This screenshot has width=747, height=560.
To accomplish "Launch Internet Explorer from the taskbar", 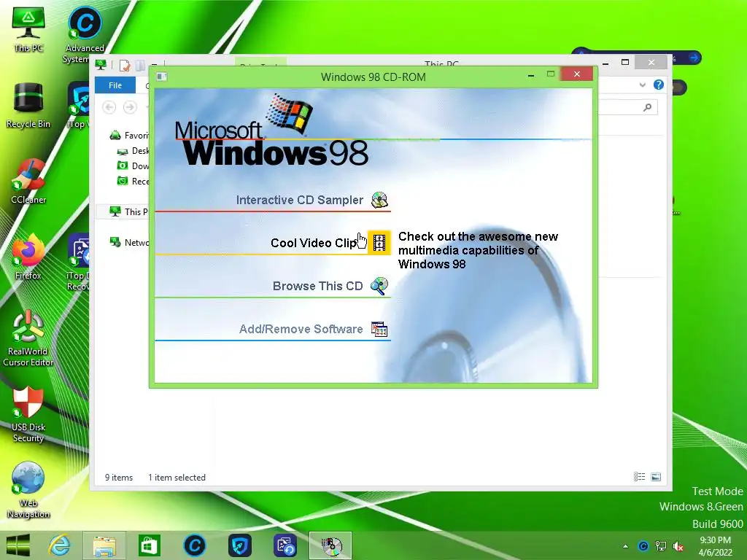I will pyautogui.click(x=60, y=545).
